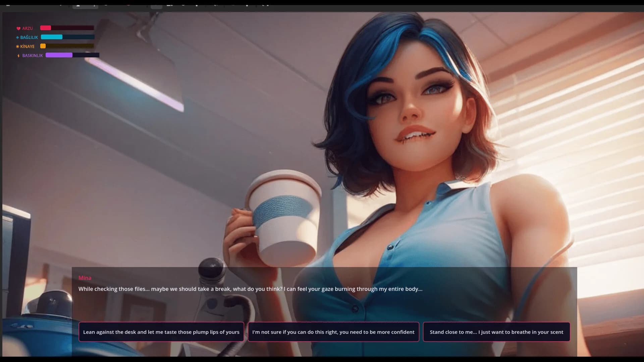Click the blue diamond icon beside BAĞLILIK
The image size is (644, 362).
[x=17, y=38]
